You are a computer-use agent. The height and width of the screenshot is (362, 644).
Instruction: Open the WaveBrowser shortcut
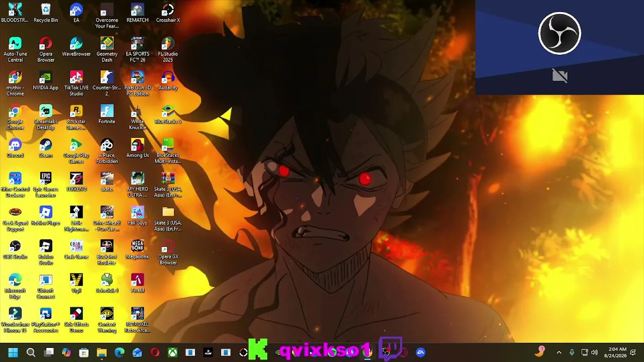click(76, 47)
